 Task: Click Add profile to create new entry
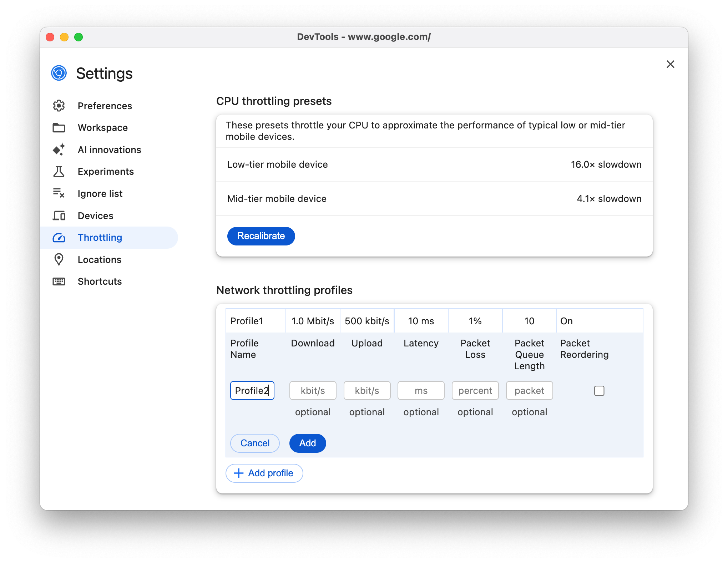[x=264, y=473]
